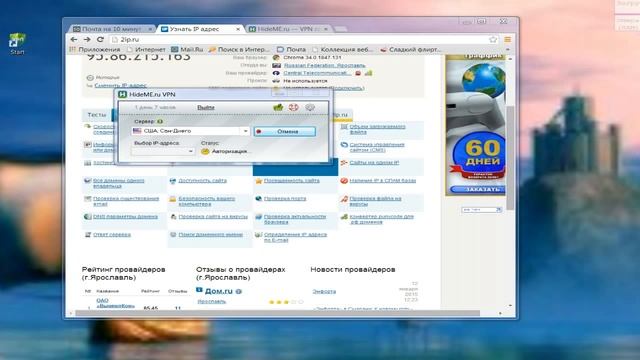Open the Ответ сервера link

(112, 235)
